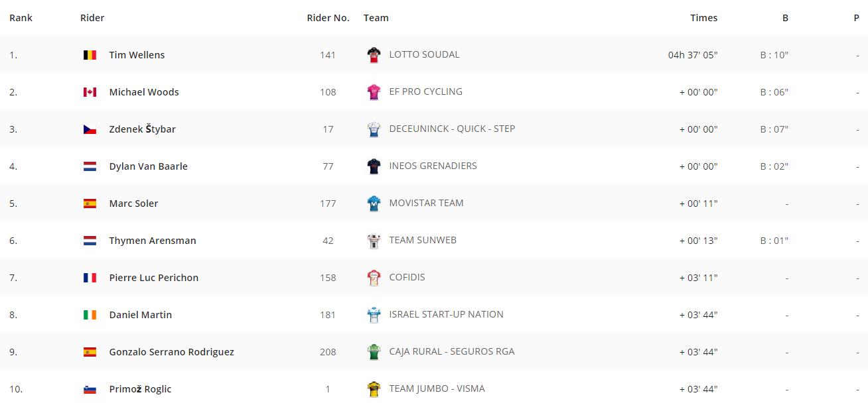Open rider Zdenek Štybar's name link
The image size is (868, 413).
(x=142, y=129)
